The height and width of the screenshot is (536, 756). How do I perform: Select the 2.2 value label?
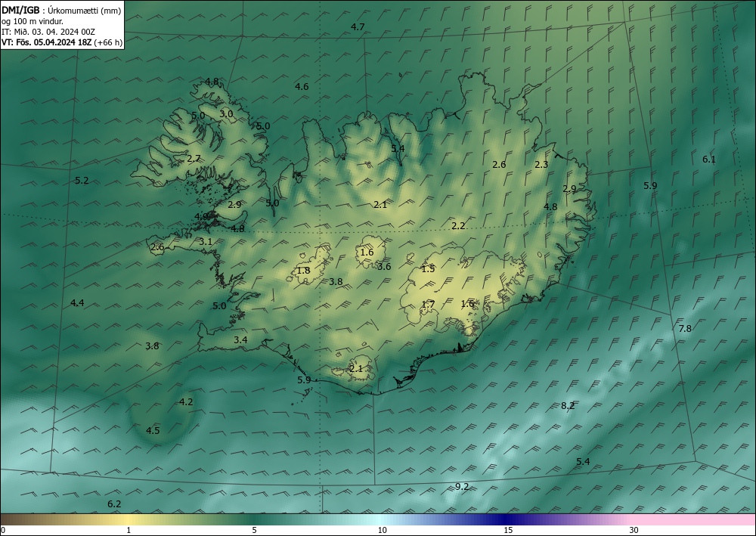point(459,226)
